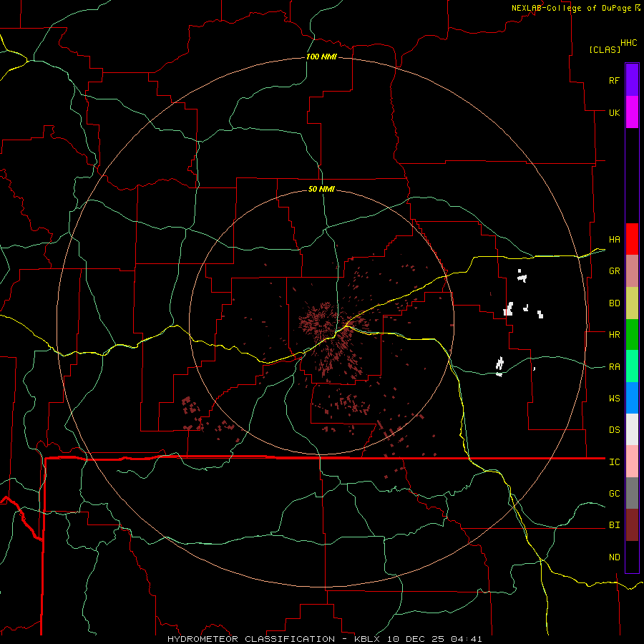
Task: Click the BI brown legend swatch
Action: [x=632, y=525]
